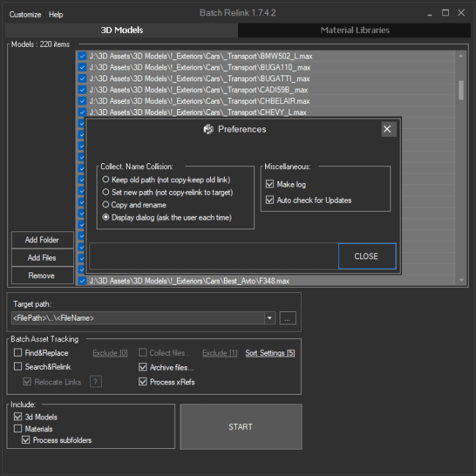Click the browse target path ellipsis button
The width and height of the screenshot is (476, 476).
(x=288, y=318)
